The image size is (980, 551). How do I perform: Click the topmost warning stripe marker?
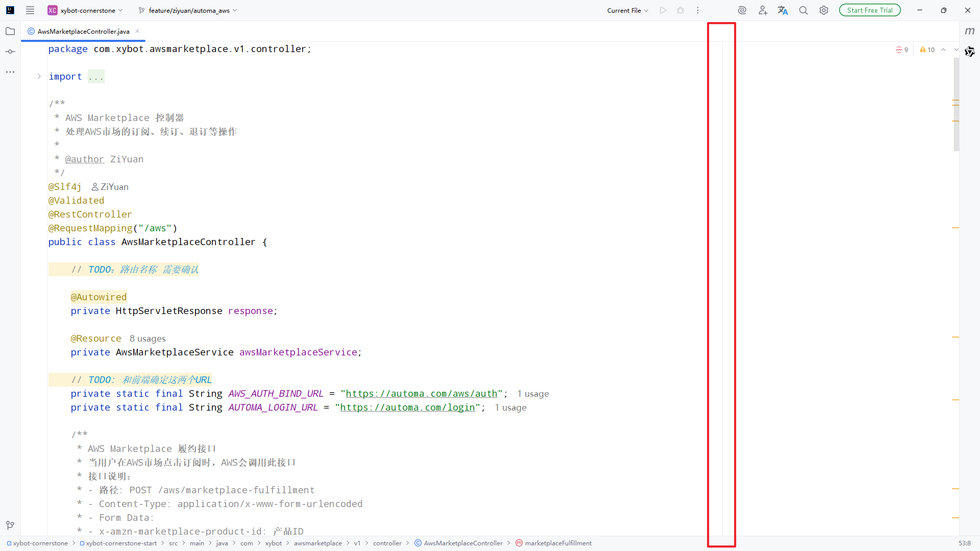click(x=955, y=100)
